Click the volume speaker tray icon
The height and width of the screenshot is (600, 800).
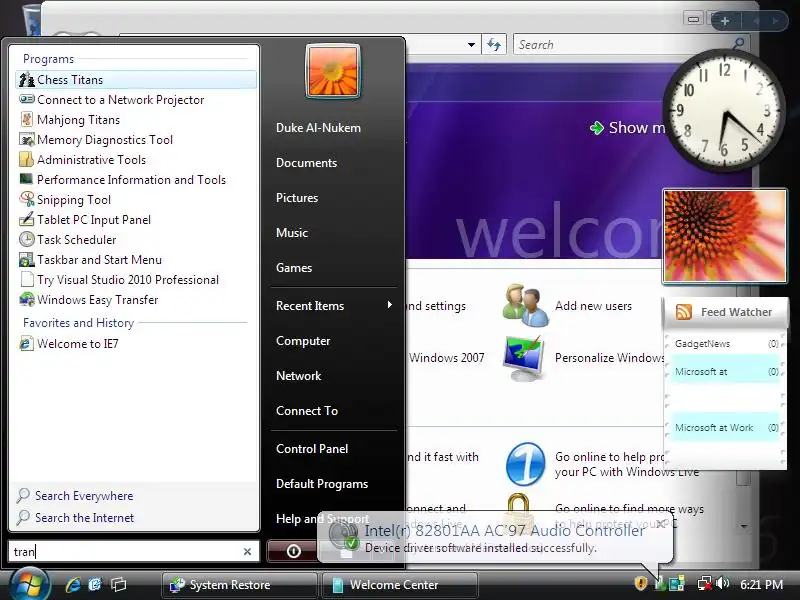(x=722, y=583)
